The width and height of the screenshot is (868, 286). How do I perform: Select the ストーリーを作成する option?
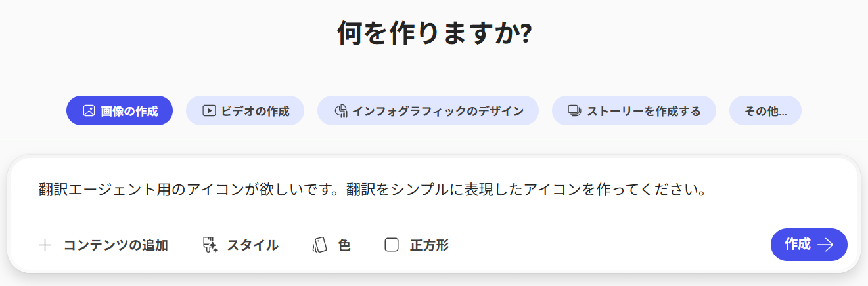(643, 111)
